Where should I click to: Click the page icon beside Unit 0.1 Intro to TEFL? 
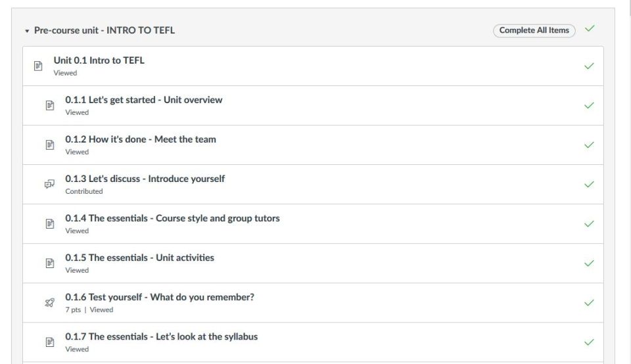(38, 66)
